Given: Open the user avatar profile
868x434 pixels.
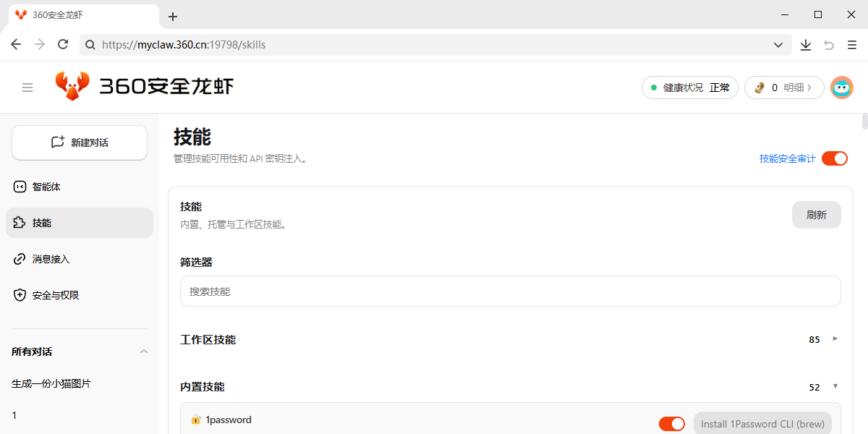Looking at the screenshot, I should tap(841, 88).
